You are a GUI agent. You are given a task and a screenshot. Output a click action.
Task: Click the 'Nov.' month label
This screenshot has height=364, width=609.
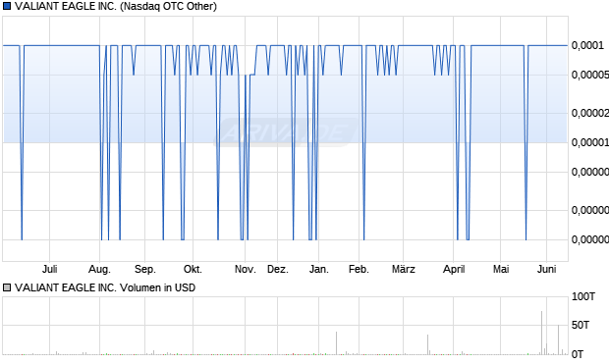pyautogui.click(x=246, y=269)
